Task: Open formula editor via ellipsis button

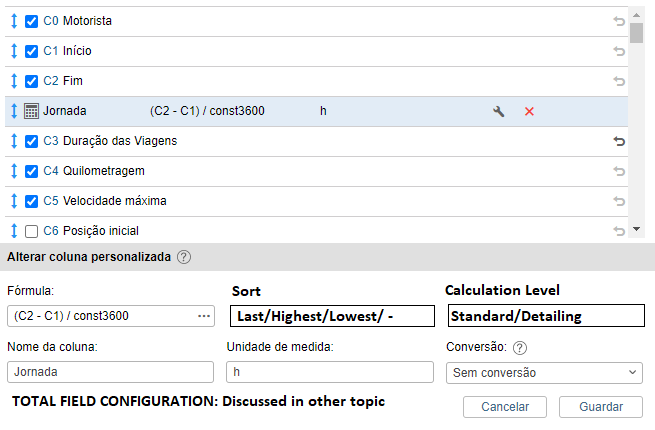Action: pos(204,316)
